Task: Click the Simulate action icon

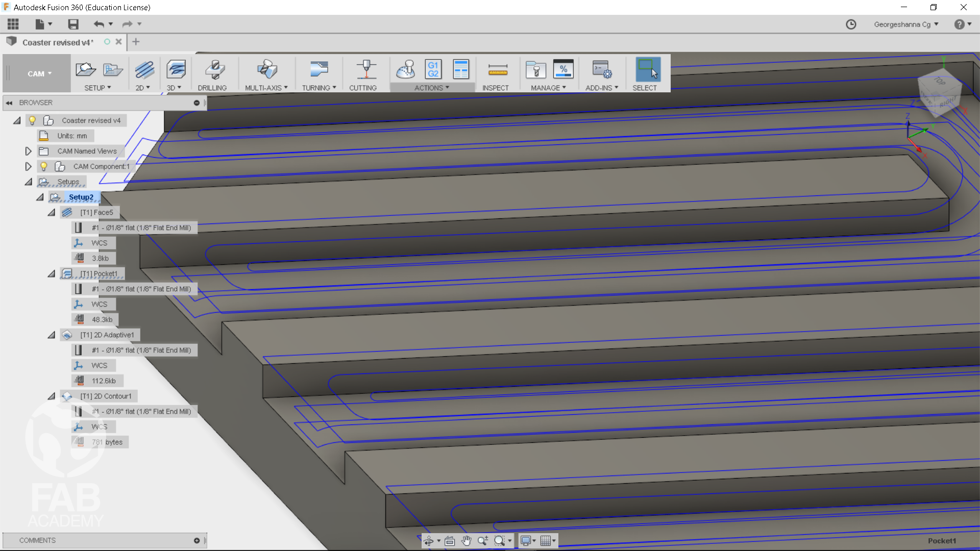Action: click(406, 69)
